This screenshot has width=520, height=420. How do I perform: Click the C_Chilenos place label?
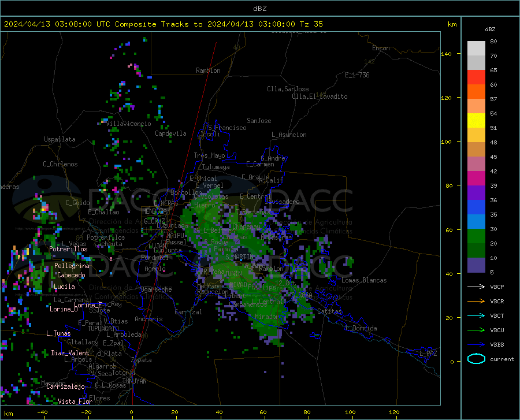point(60,164)
